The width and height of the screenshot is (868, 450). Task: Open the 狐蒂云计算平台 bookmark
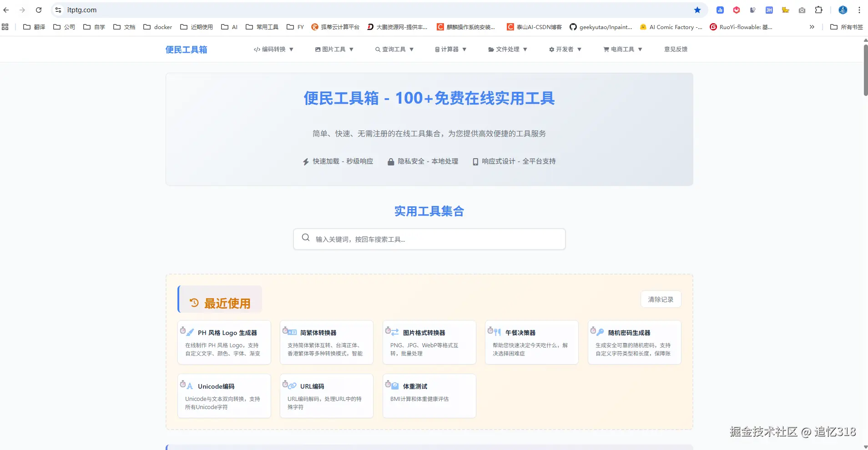coord(335,27)
